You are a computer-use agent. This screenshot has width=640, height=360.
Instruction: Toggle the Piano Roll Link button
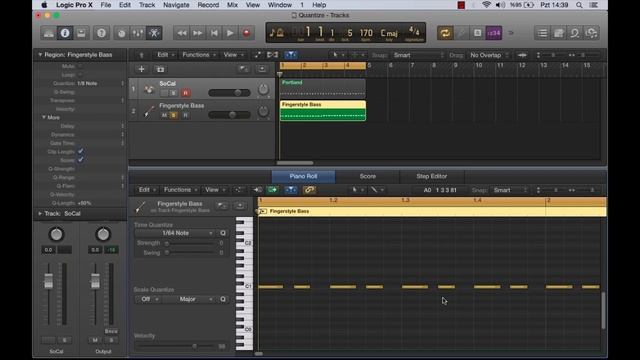coord(309,190)
